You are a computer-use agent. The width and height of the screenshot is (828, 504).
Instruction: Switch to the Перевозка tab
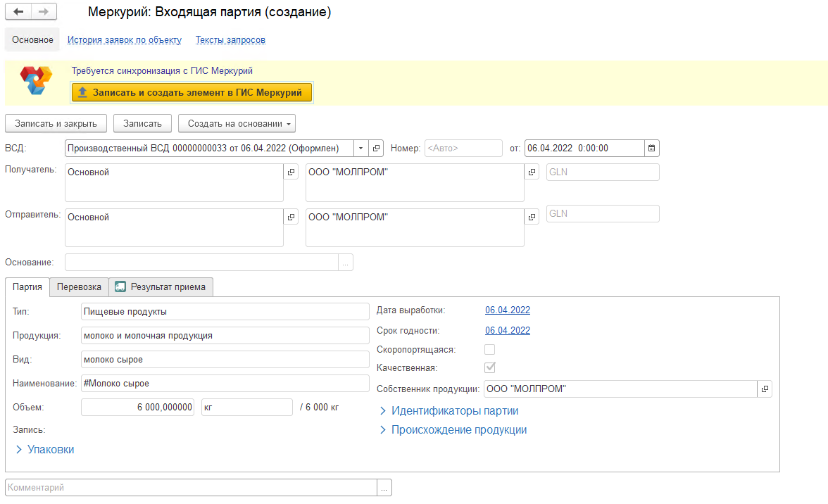pos(79,286)
